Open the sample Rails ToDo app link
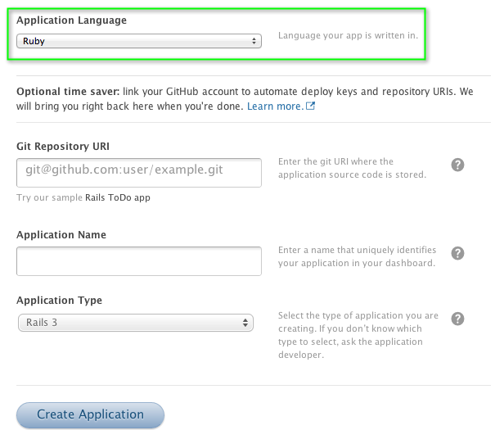This screenshot has height=439, width=504. [117, 197]
